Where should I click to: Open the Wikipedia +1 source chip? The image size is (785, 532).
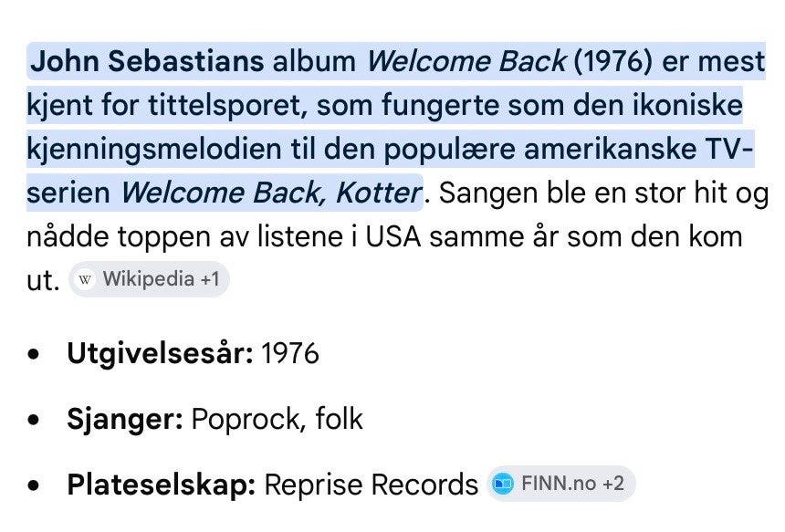coord(149,279)
